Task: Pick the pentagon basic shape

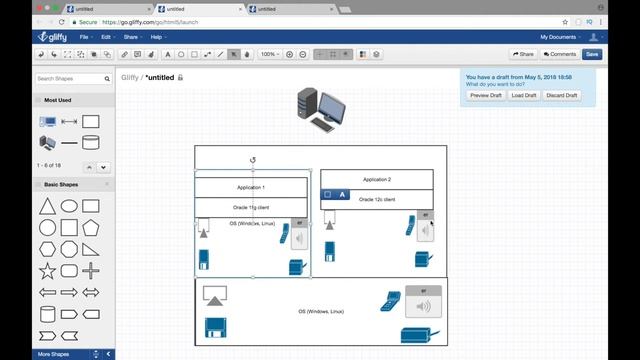Action: pyautogui.click(x=91, y=228)
